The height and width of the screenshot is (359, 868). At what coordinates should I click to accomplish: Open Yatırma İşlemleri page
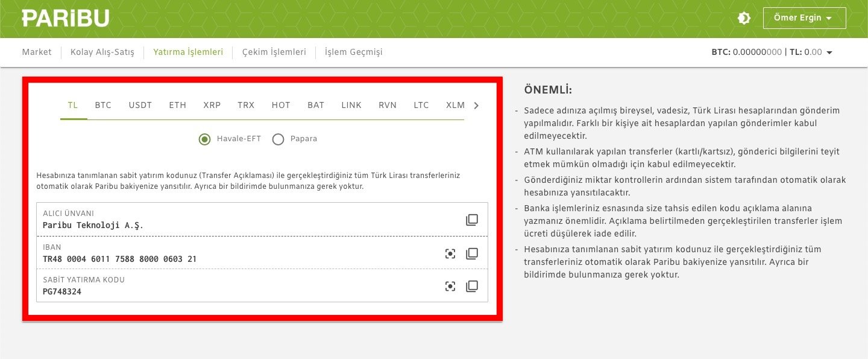point(188,52)
